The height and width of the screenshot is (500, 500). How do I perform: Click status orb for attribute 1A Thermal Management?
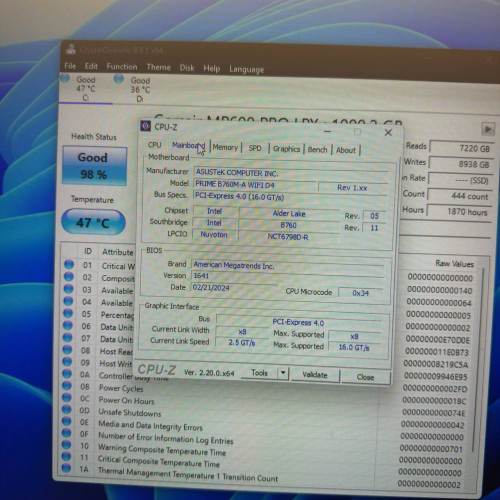tap(66, 468)
